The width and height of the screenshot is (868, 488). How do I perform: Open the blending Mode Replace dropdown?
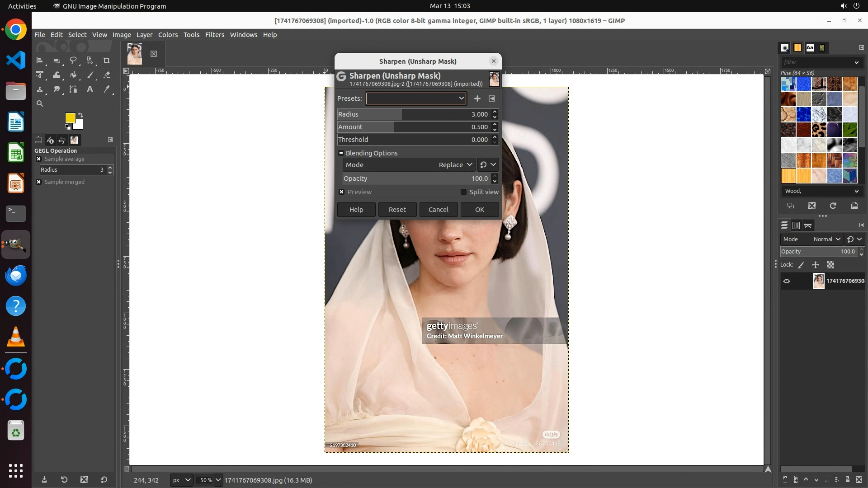(x=455, y=165)
